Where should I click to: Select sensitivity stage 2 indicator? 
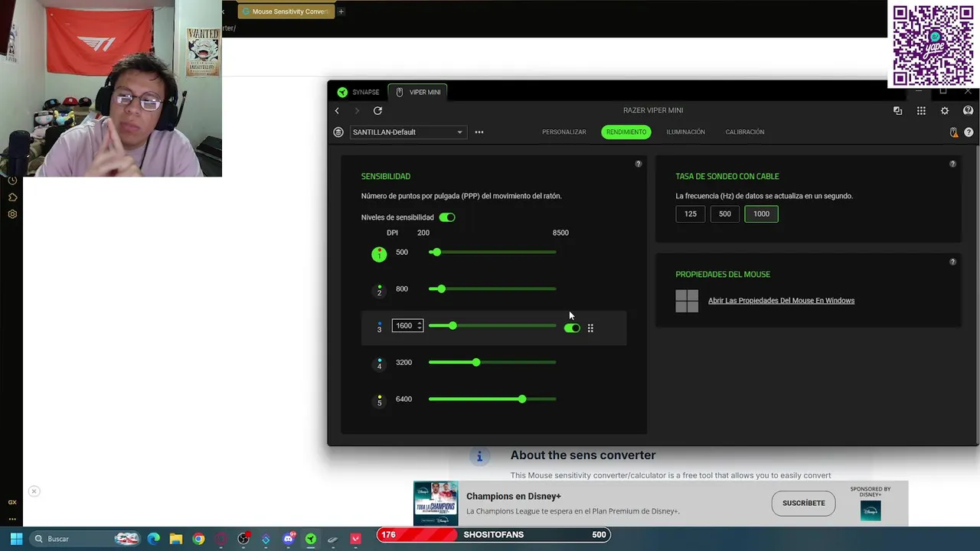[x=379, y=291]
